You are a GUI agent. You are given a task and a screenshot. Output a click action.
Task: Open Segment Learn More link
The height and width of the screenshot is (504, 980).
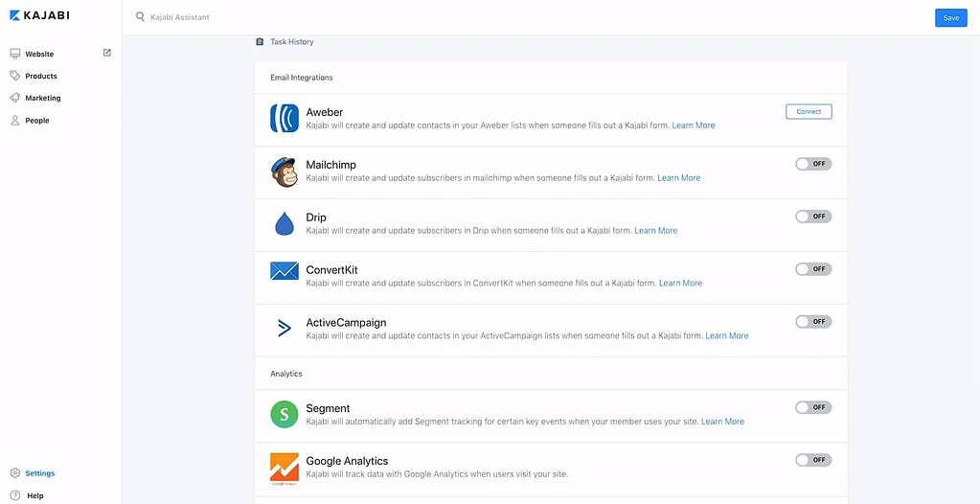722,422
